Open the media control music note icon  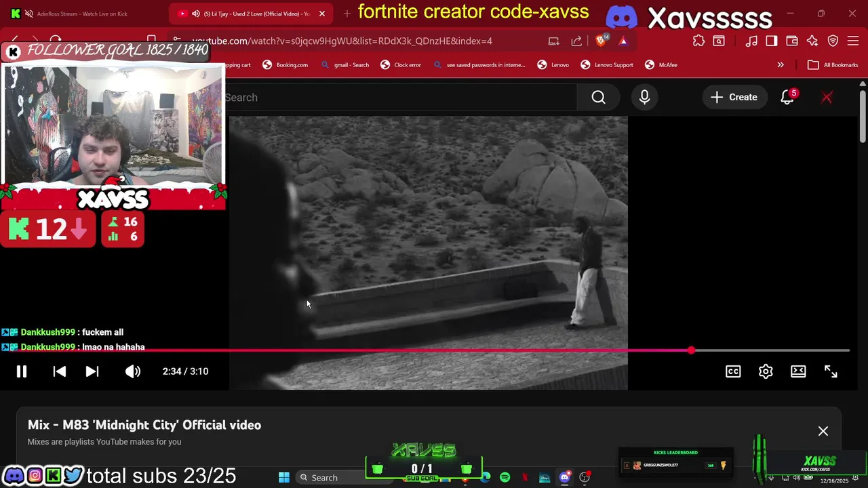tap(751, 41)
